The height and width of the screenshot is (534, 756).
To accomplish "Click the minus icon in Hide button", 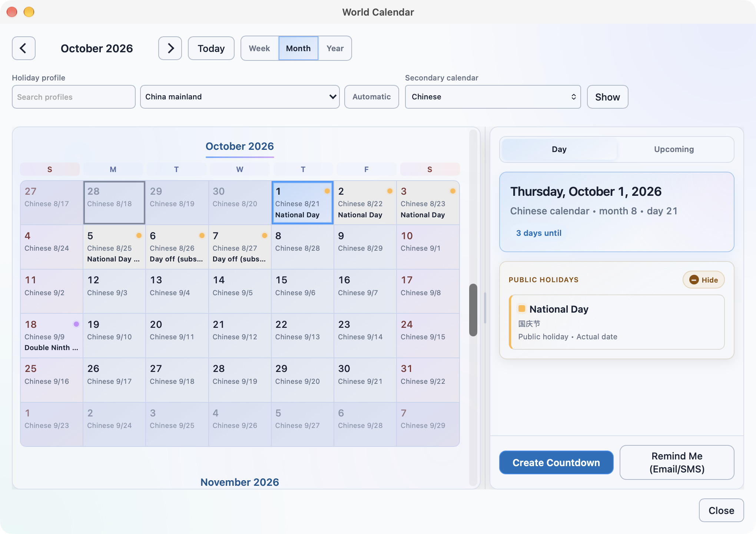I will [694, 280].
